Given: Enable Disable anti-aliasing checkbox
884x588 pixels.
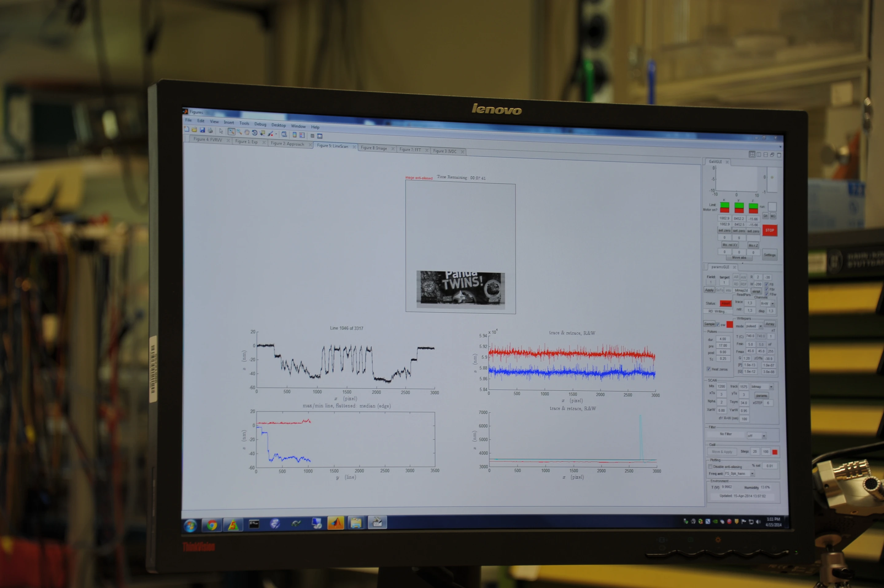Looking at the screenshot, I should [710, 466].
